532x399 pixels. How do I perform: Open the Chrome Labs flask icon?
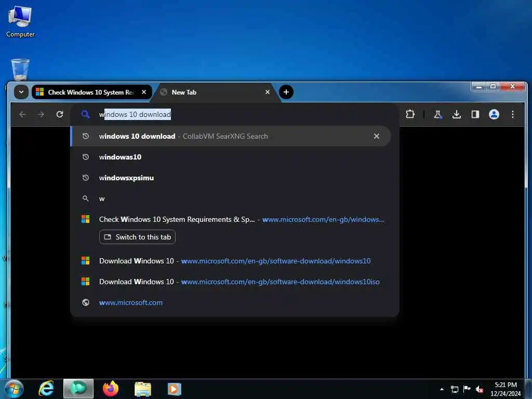pos(437,114)
